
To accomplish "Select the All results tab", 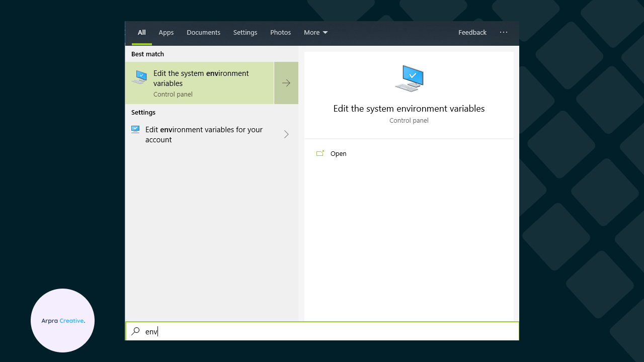I will (142, 32).
